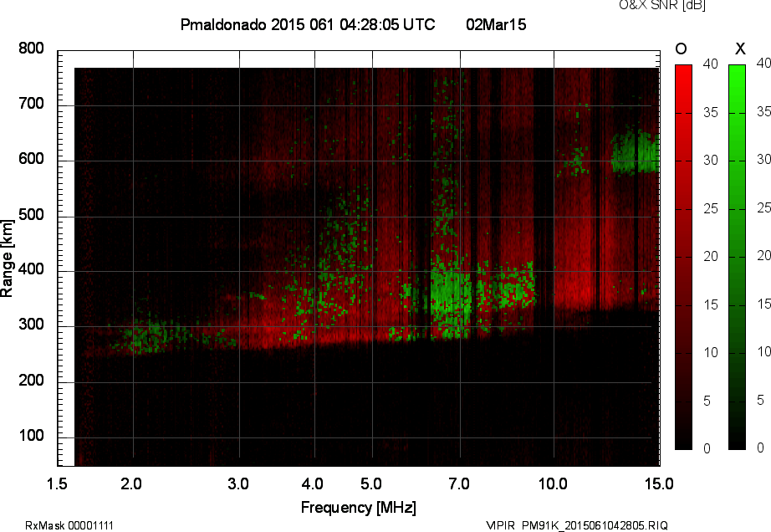Click the 30 dB label beside the red bar
This screenshot has height=532, width=771.
pos(711,161)
